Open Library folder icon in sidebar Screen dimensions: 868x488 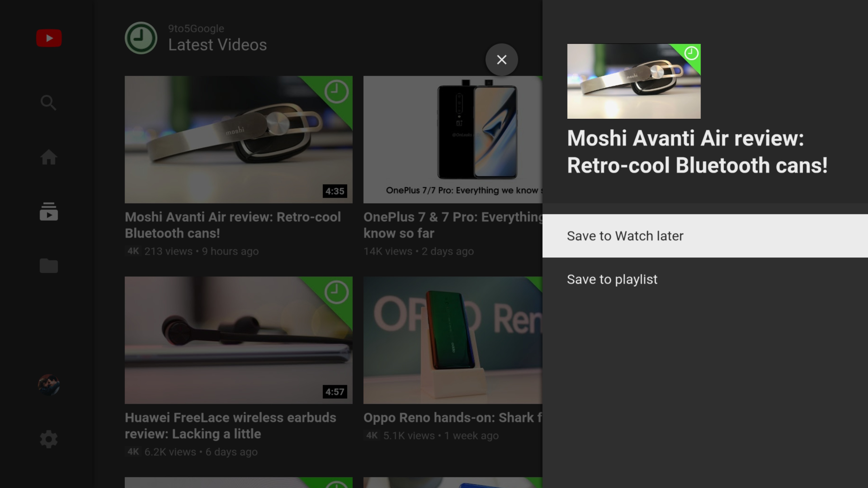pos(49,266)
